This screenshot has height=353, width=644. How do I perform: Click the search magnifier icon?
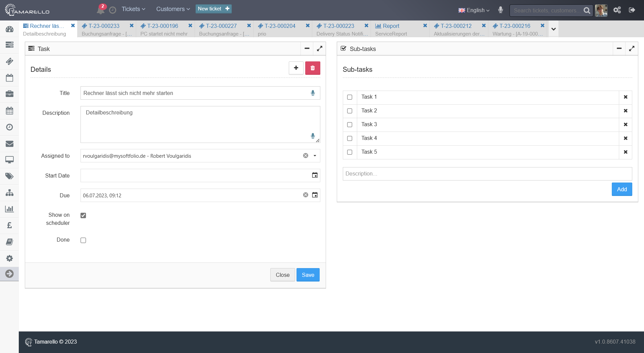(x=587, y=10)
